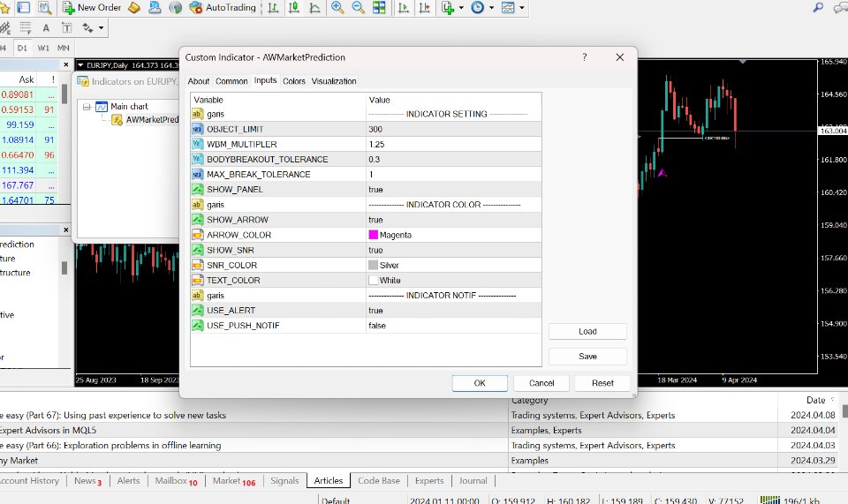Expand the templates dropdown arrow
Viewport: 848px width, 504px height.
(522, 8)
